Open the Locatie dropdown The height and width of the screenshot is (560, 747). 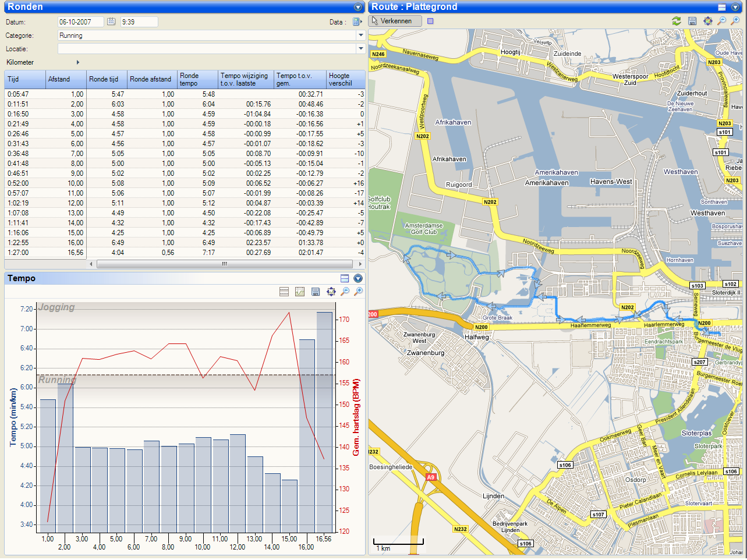pyautogui.click(x=360, y=49)
